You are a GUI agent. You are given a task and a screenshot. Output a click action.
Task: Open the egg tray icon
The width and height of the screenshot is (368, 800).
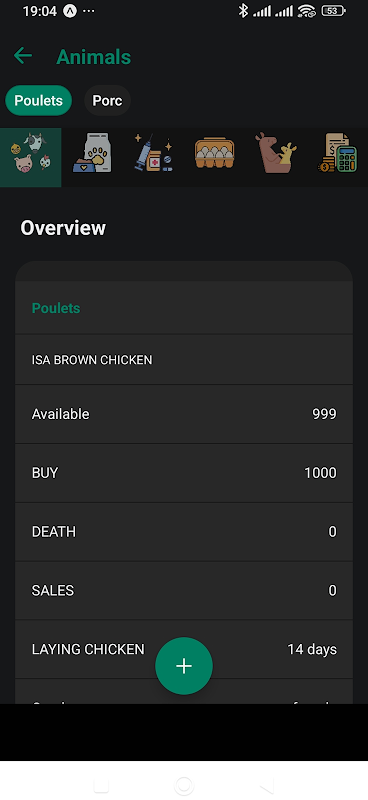click(x=214, y=153)
